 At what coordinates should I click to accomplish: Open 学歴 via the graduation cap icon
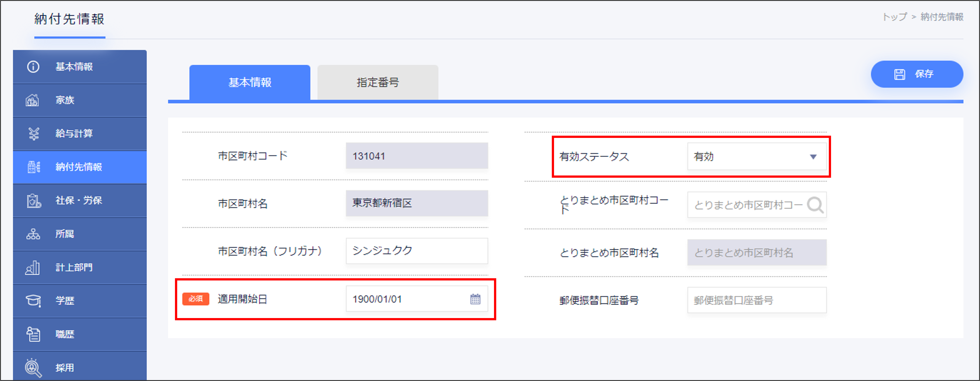pyautogui.click(x=33, y=301)
